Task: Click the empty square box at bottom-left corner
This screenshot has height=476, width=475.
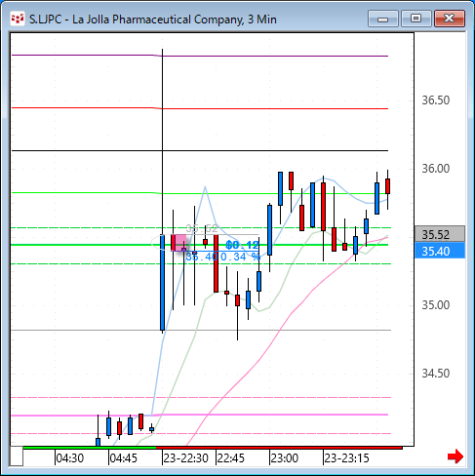Action: tap(17, 456)
